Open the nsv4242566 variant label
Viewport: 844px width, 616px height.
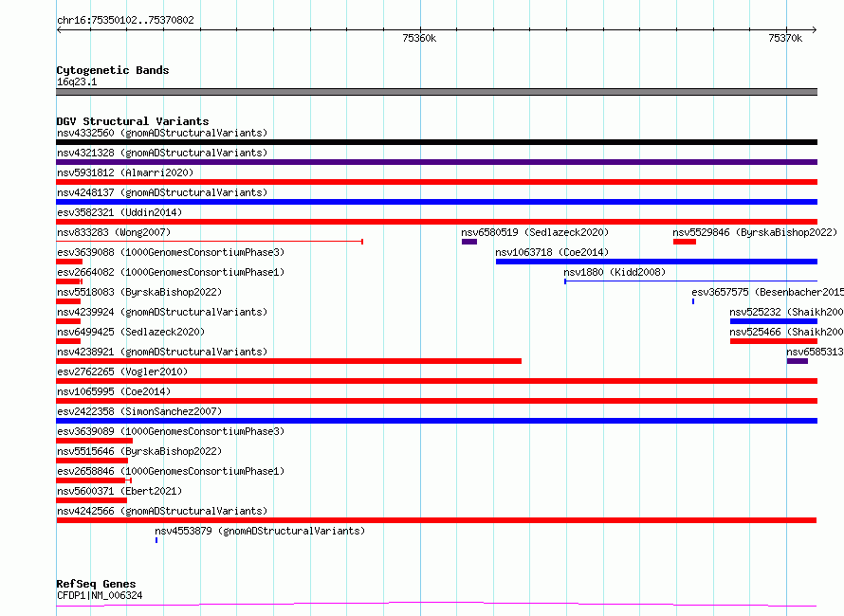pos(162,511)
